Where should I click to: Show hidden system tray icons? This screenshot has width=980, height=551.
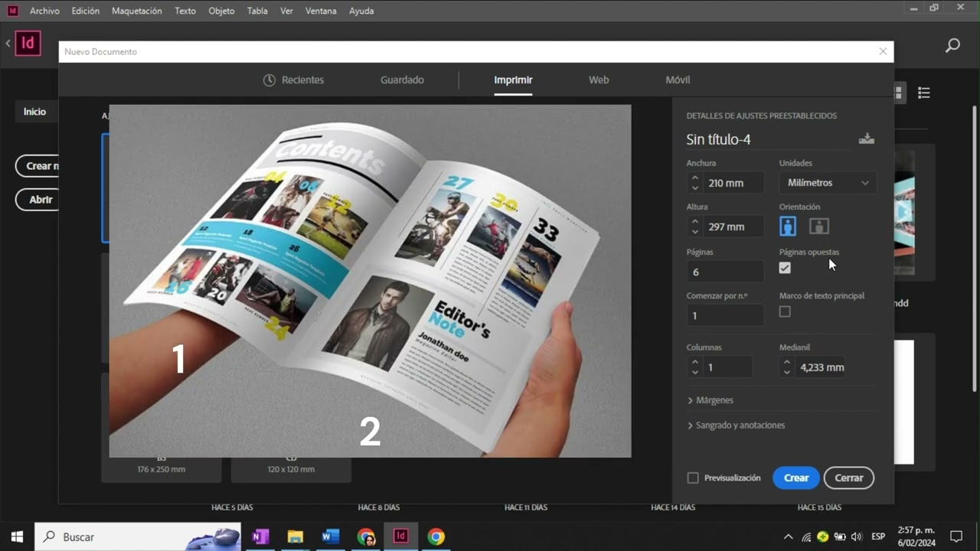pos(788,536)
